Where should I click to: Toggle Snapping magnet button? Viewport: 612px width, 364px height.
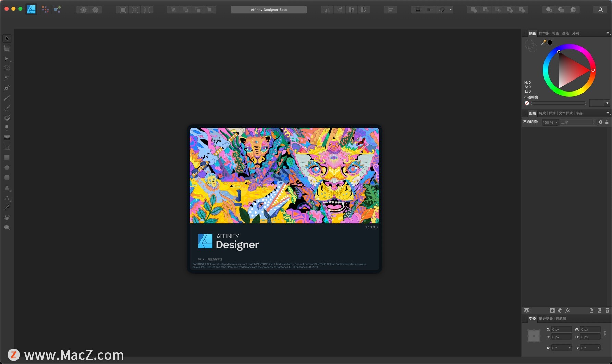click(x=442, y=10)
